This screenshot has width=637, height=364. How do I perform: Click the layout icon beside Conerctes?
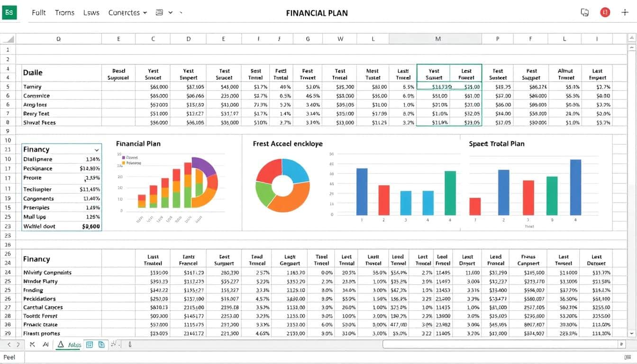tap(159, 13)
